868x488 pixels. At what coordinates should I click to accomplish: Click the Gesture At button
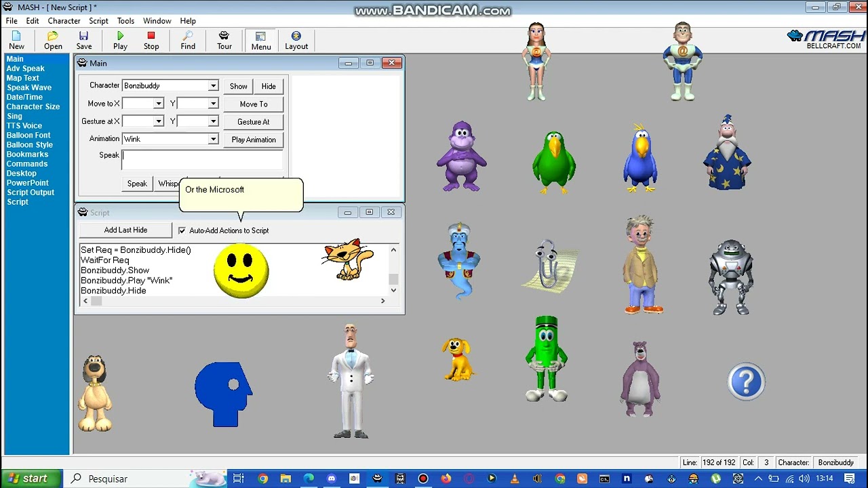[254, 122]
